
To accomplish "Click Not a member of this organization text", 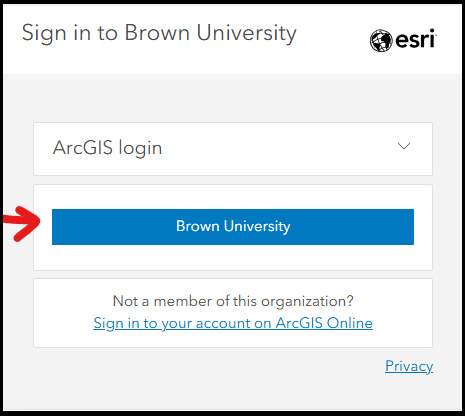I will click(x=233, y=301).
